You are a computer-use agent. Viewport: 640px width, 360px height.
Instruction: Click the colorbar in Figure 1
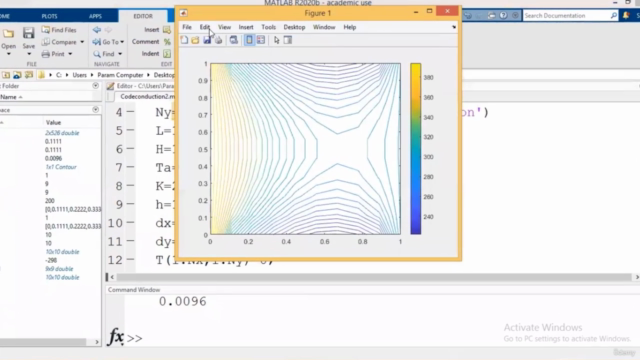(x=416, y=149)
